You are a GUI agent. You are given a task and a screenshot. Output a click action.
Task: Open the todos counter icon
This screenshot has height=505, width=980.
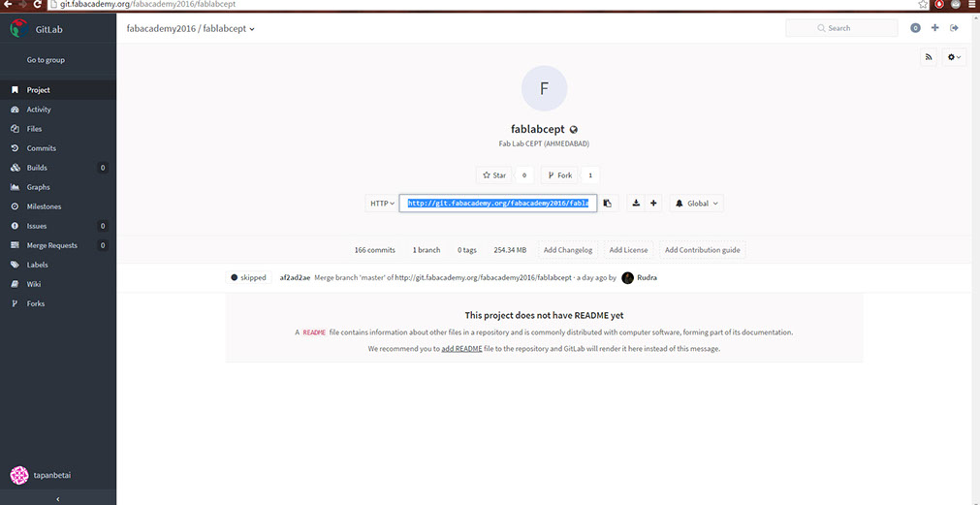[x=915, y=28]
